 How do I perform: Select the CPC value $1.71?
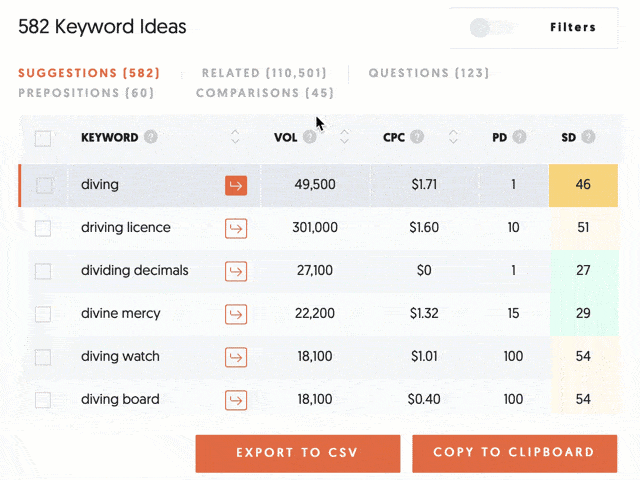[x=424, y=184]
